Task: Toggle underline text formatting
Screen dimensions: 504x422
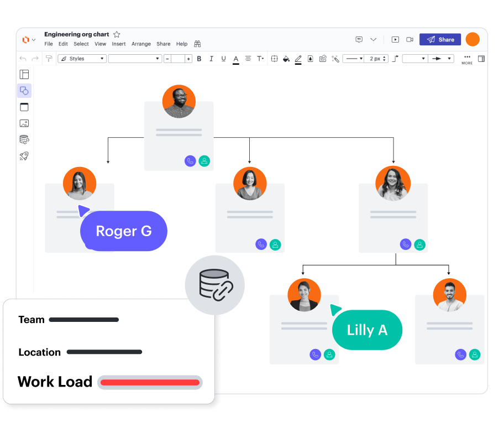Action: (223, 59)
